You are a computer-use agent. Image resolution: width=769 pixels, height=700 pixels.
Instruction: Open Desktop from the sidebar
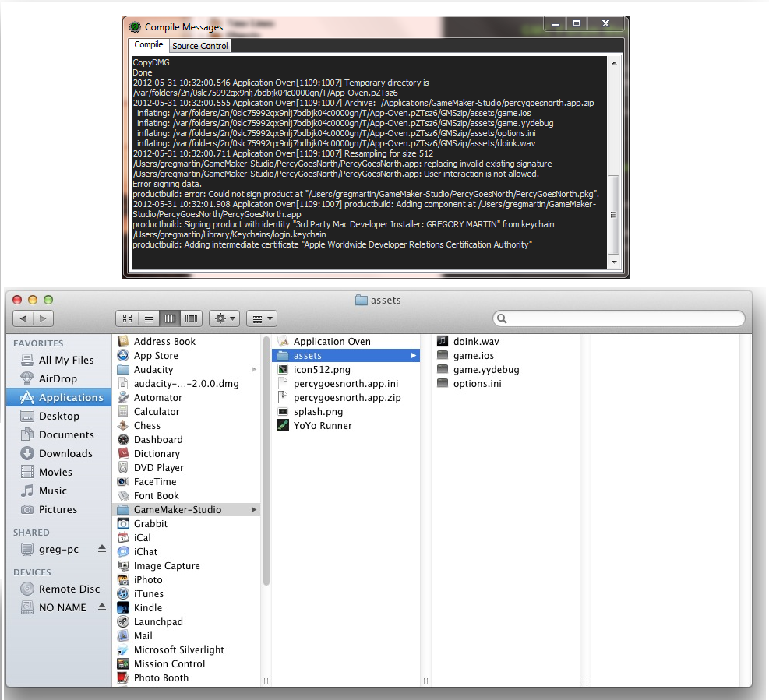(59, 416)
